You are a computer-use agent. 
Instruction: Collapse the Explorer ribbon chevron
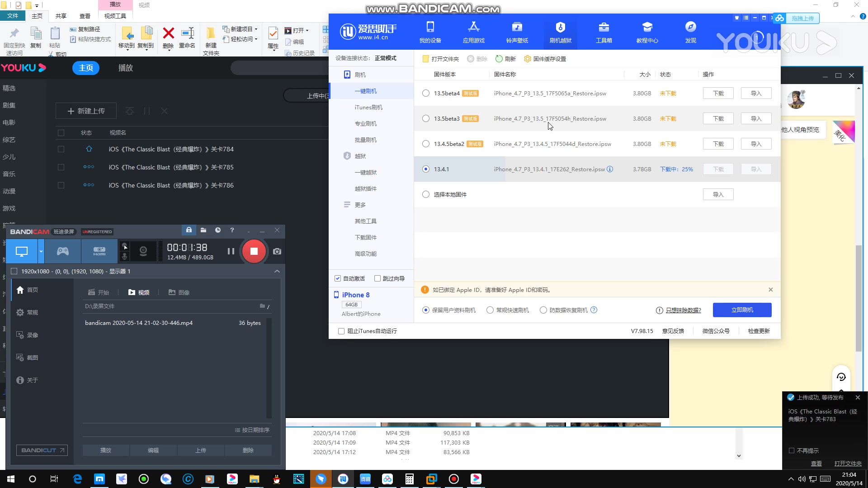click(853, 16)
